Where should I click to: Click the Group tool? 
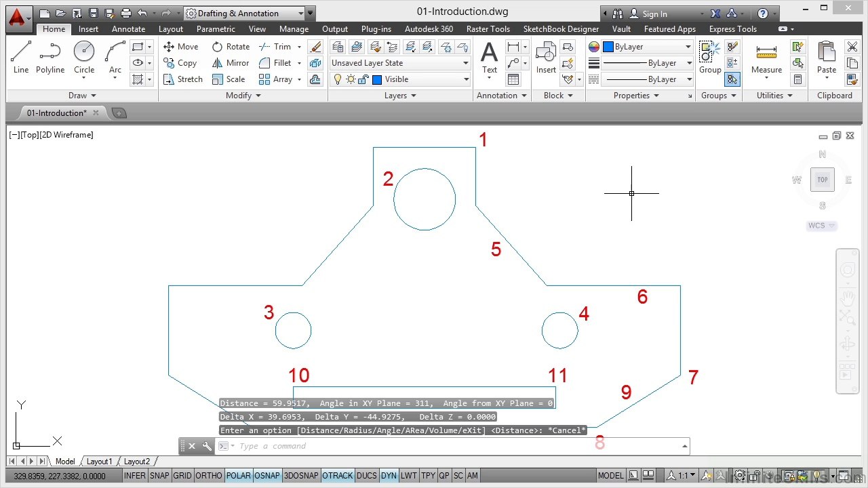click(710, 57)
